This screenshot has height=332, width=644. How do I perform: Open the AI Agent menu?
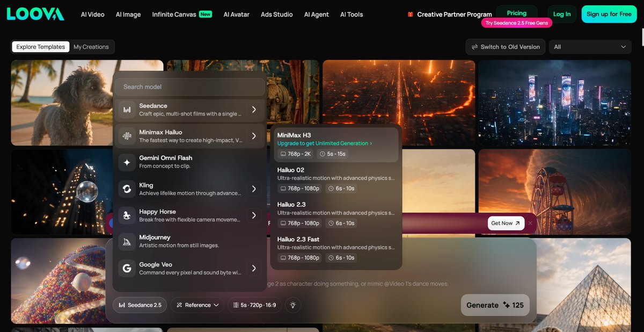(x=317, y=15)
